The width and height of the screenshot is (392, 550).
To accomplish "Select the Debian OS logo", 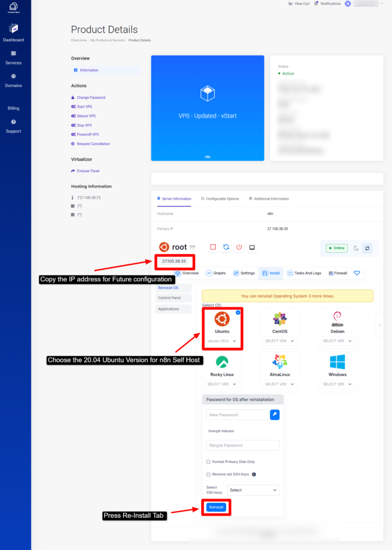I will point(337,319).
